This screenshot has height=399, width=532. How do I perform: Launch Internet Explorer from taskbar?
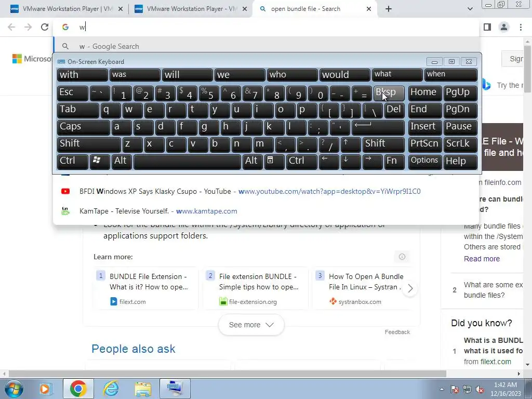[111, 389]
